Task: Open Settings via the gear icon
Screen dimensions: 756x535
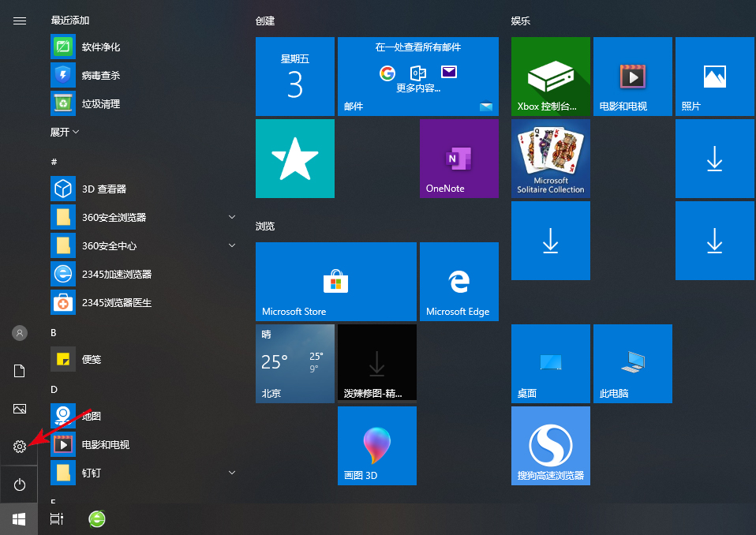Action: pyautogui.click(x=19, y=447)
